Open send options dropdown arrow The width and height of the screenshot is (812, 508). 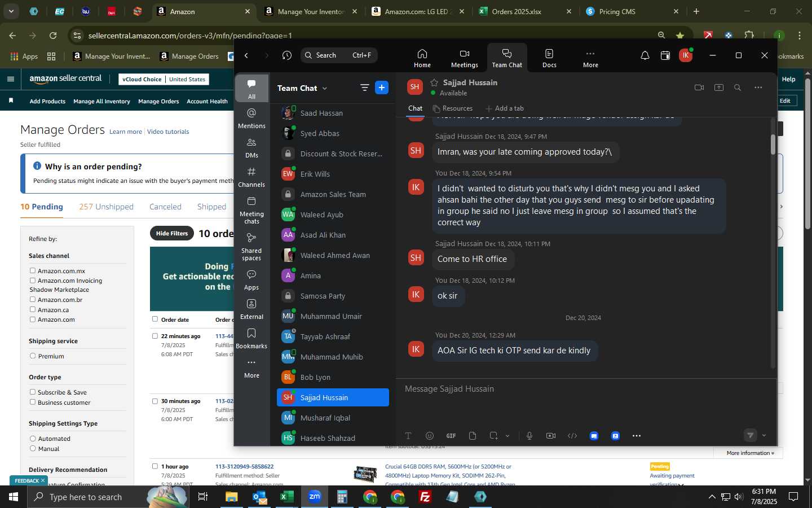(x=764, y=435)
